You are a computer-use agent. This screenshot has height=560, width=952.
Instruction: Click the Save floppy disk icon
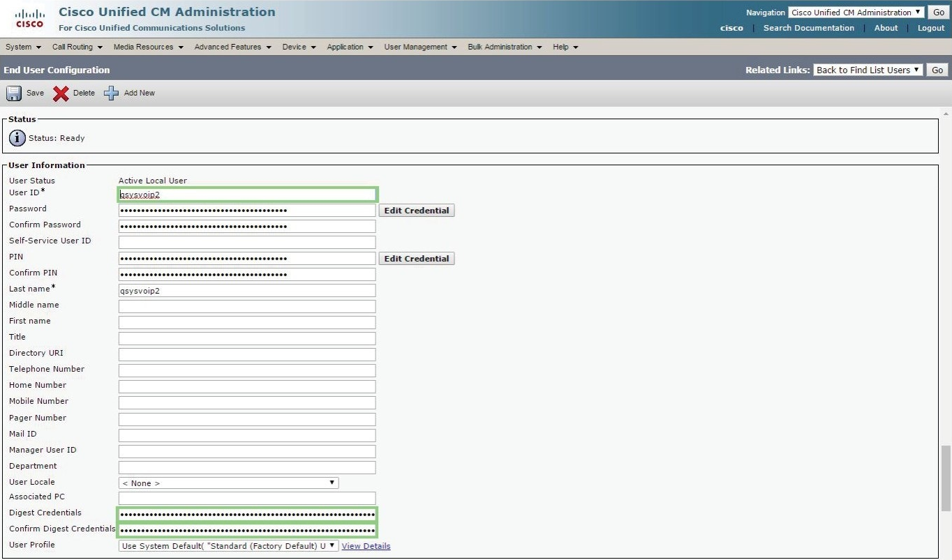pos(14,93)
